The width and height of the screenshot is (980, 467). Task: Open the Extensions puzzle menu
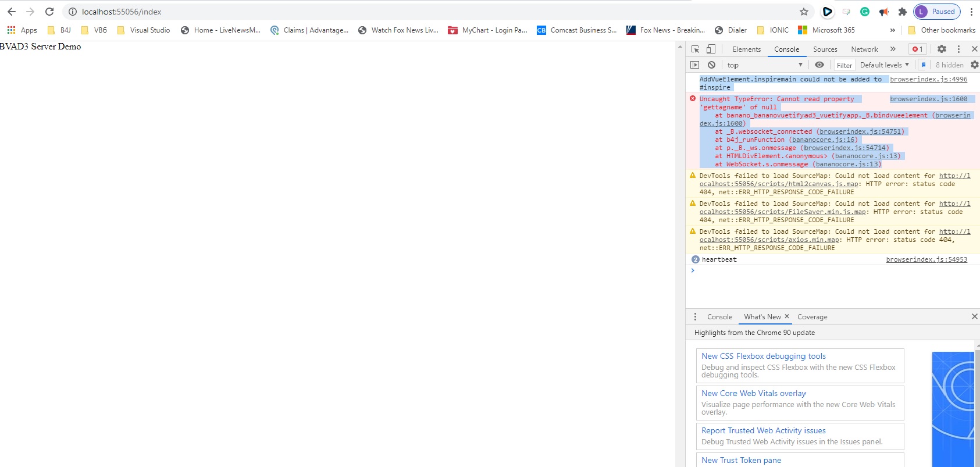(x=903, y=12)
